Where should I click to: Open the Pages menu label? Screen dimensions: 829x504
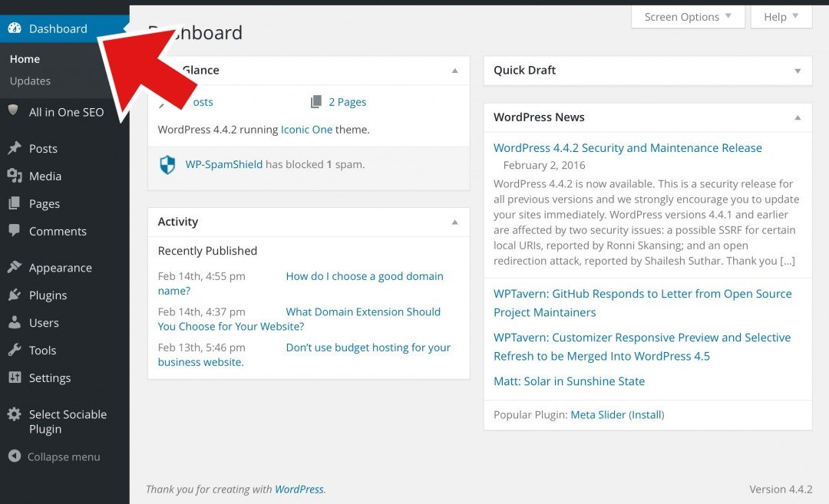(x=45, y=204)
